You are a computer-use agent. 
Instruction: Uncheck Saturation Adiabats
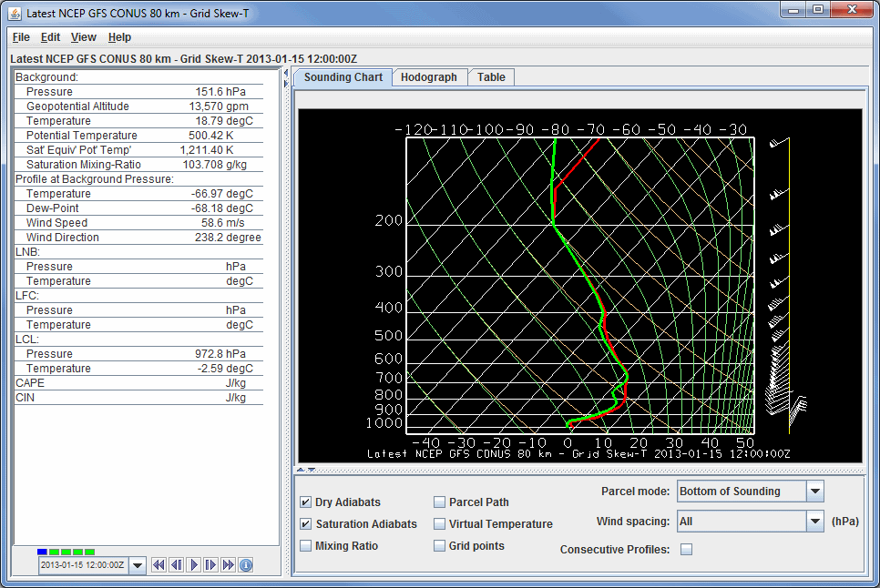click(306, 524)
